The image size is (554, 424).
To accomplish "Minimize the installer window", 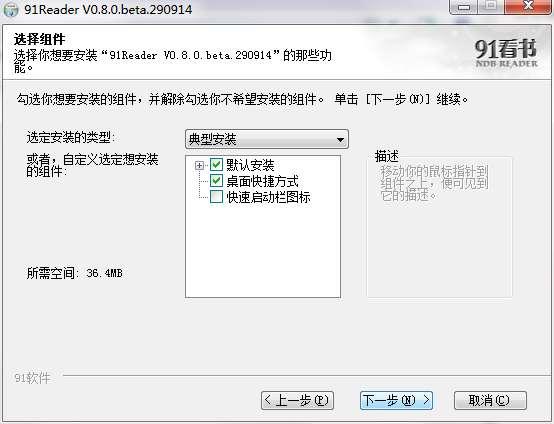I will (x=464, y=7).
